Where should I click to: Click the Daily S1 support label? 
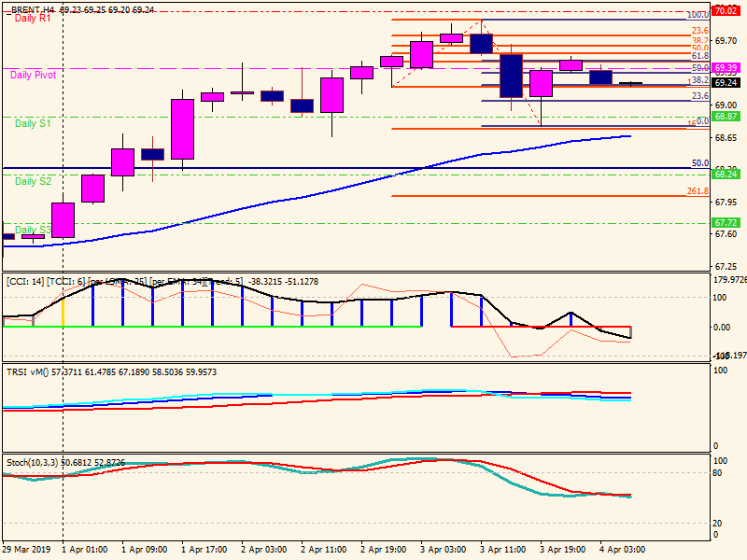pos(33,123)
